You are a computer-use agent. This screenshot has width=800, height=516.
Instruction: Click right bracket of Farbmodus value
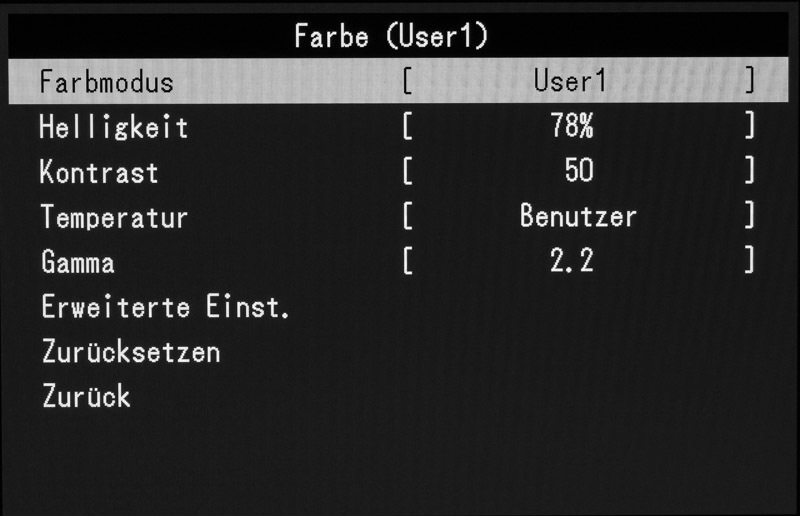point(749,81)
